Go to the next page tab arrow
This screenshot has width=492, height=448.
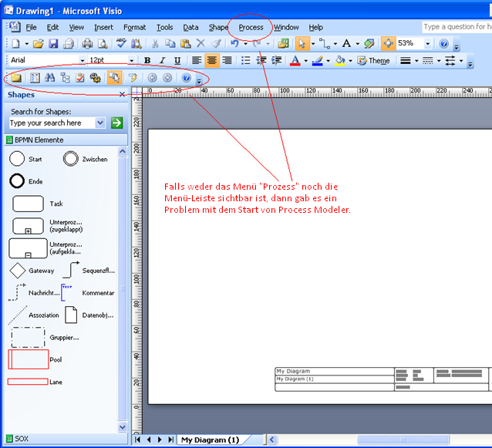160,440
